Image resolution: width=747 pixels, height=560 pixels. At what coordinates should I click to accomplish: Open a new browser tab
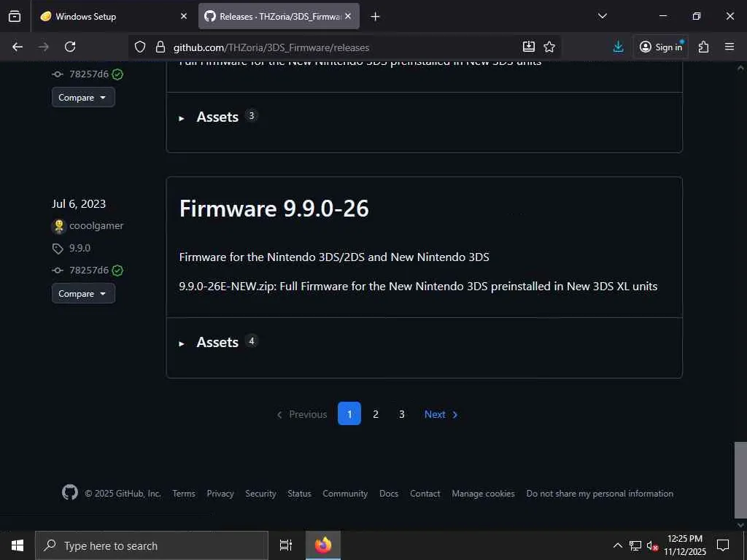click(x=376, y=17)
